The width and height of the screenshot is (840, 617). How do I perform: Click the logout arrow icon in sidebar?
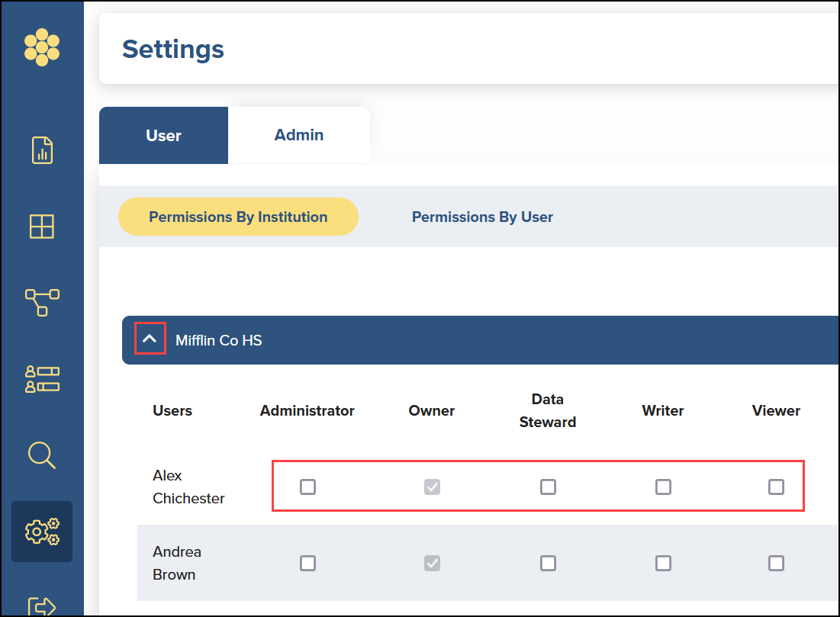tap(42, 606)
